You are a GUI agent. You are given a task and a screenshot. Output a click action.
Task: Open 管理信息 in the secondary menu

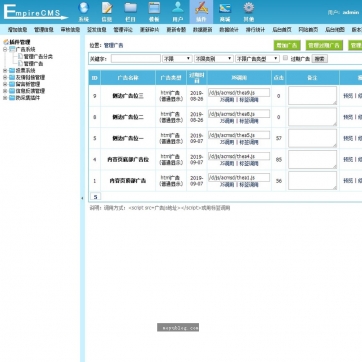coord(44,30)
